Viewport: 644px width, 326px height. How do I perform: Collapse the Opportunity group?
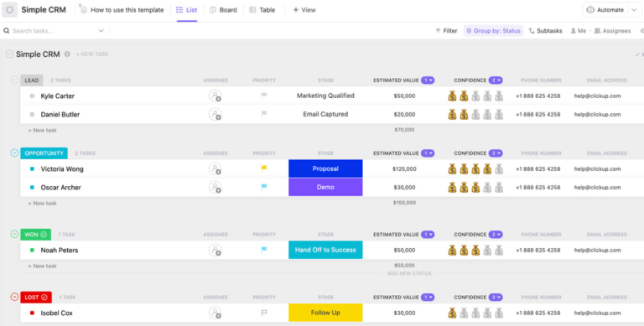pyautogui.click(x=14, y=153)
